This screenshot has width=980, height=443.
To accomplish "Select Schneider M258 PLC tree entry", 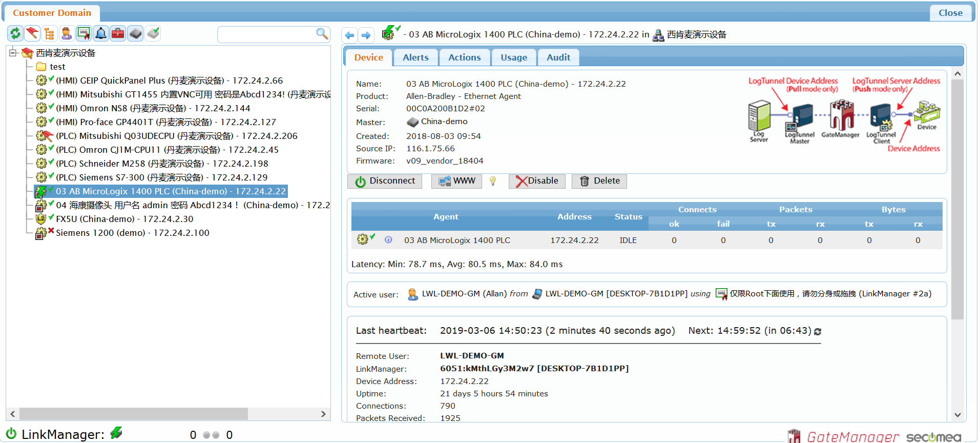I will [x=162, y=164].
